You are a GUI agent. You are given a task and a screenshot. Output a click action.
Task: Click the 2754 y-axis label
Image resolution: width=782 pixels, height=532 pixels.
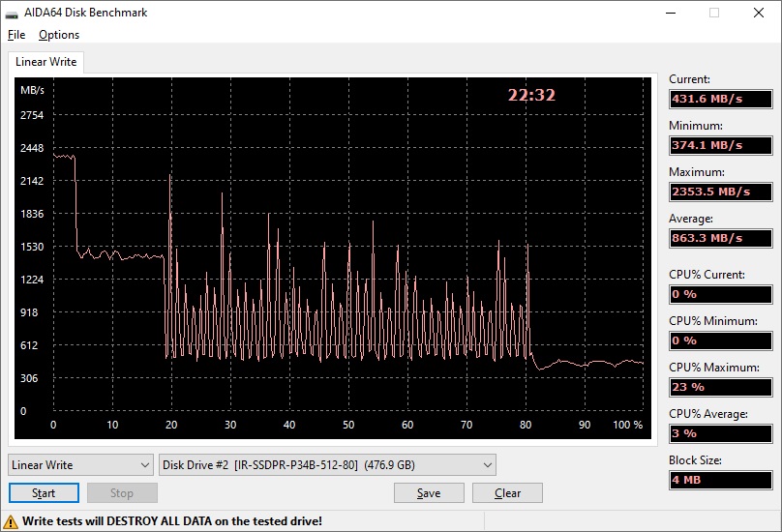pos(32,115)
